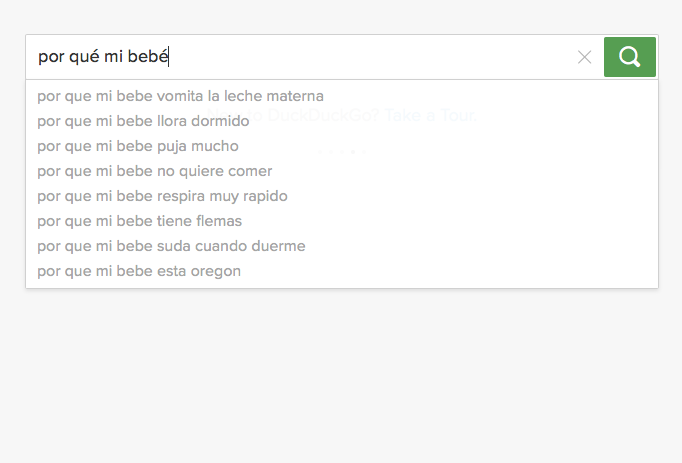Click empty space in search field before X

(x=370, y=57)
